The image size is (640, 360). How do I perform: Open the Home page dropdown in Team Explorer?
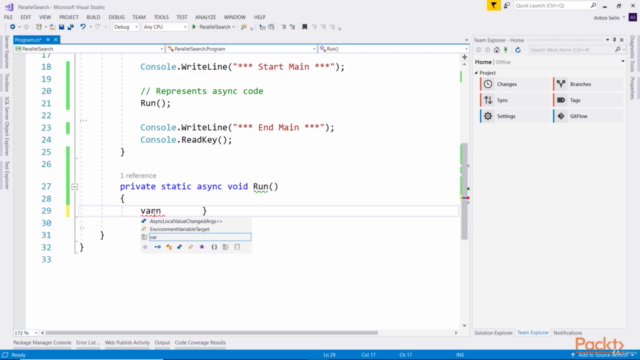pos(622,62)
